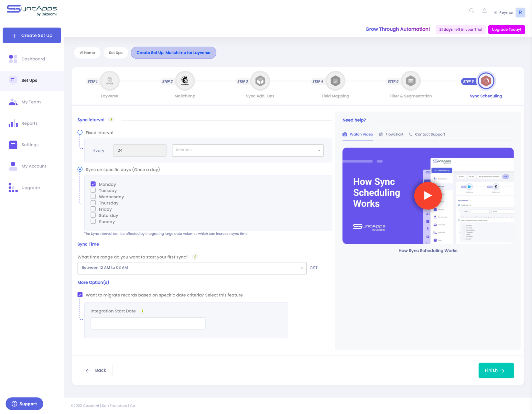Click the info icon beside time range question
Screen dimensions: 532x414
[x=195, y=257]
